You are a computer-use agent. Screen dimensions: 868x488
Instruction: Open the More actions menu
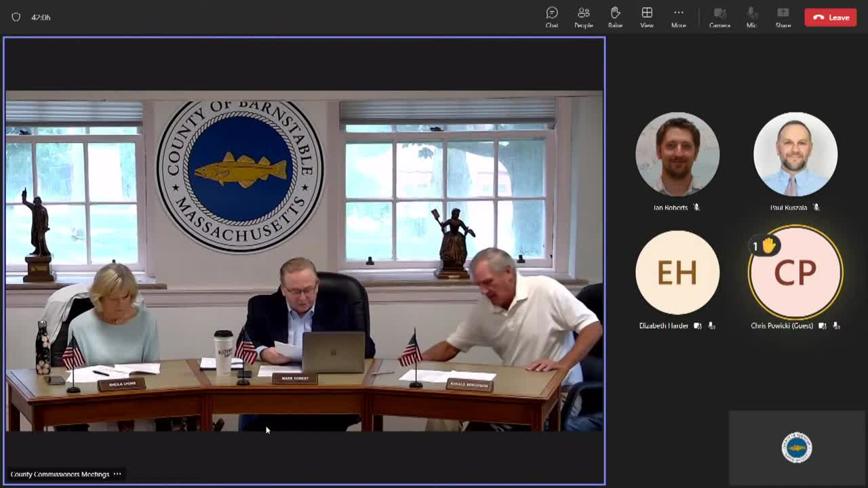coord(678,17)
